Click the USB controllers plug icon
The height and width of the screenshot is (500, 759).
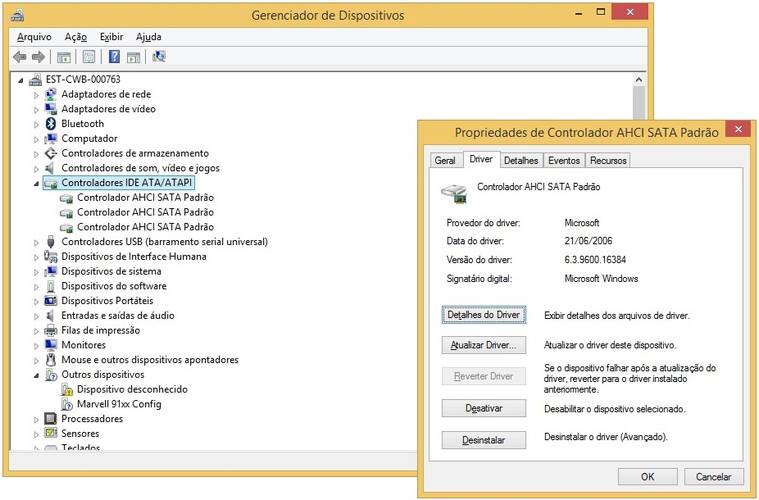51,242
